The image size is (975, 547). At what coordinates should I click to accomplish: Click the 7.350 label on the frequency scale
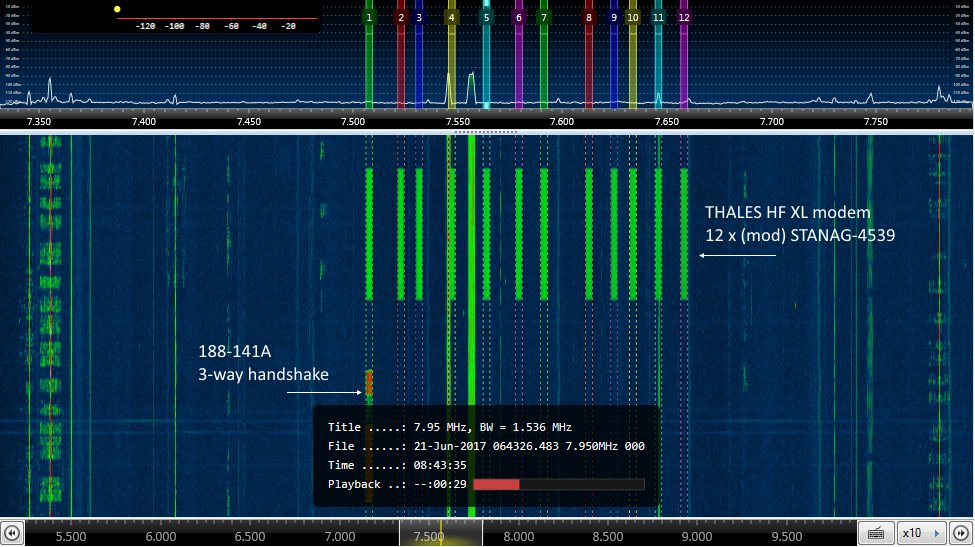pyautogui.click(x=39, y=122)
